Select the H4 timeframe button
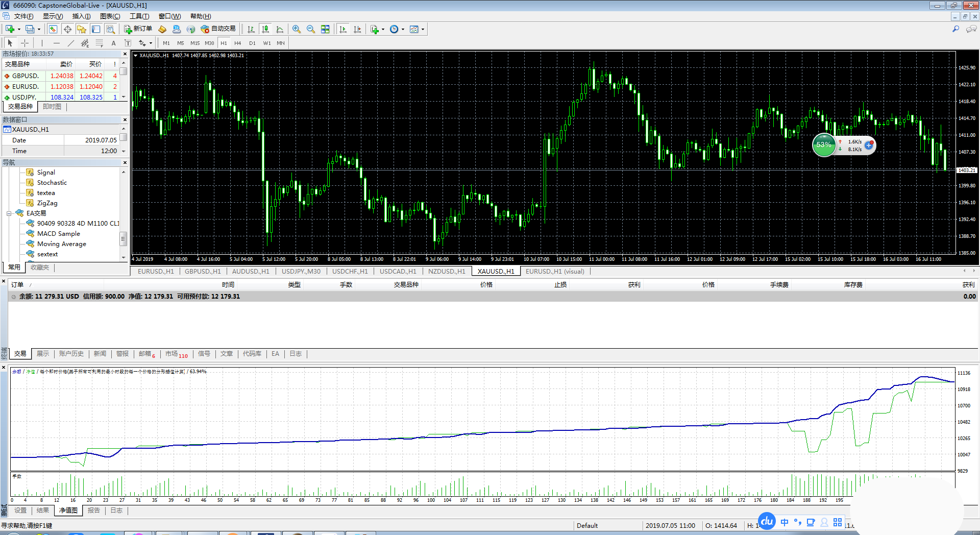 pyautogui.click(x=237, y=43)
